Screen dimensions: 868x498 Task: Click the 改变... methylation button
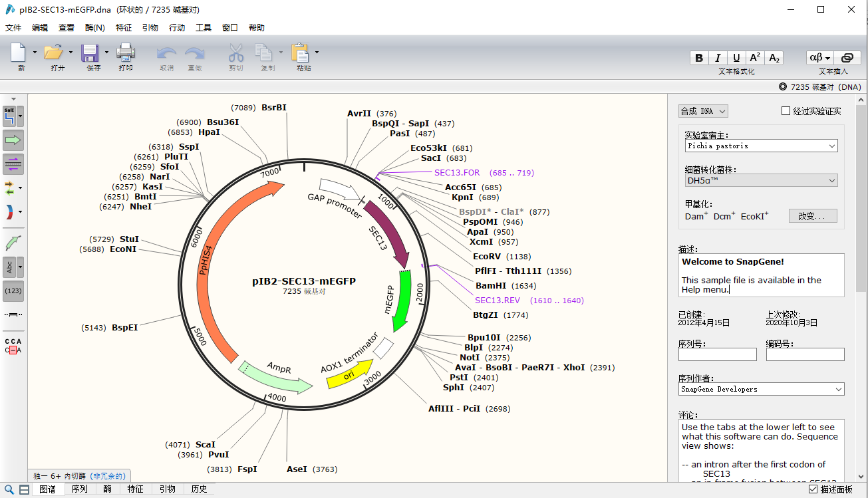pyautogui.click(x=813, y=216)
